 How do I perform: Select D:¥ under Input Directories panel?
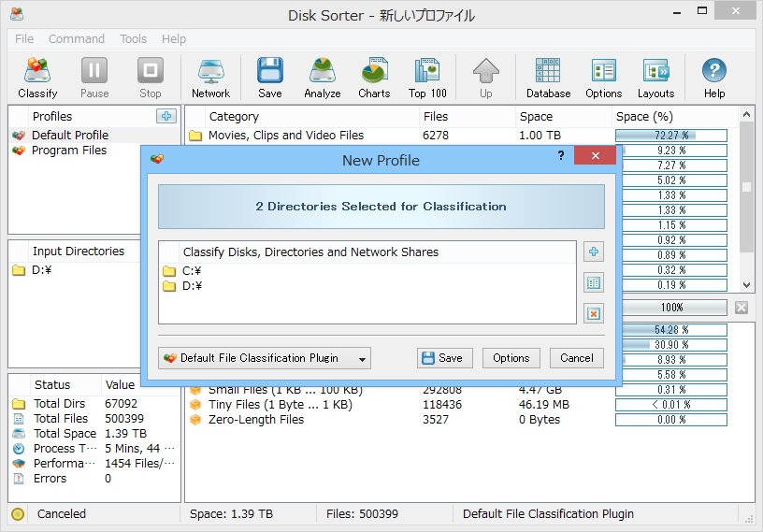coord(41,270)
